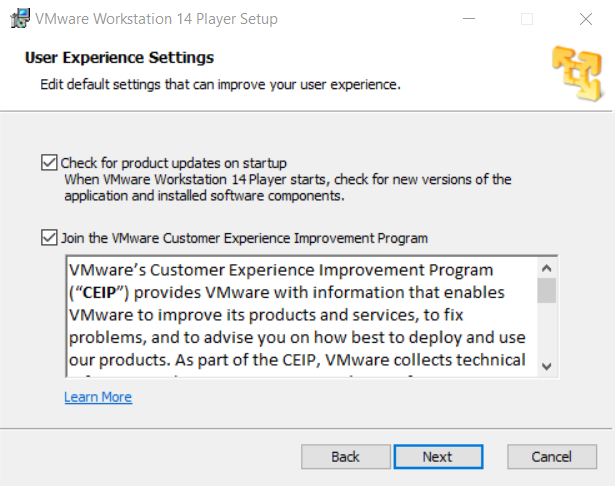
Task: Open the Learn More link
Action: (x=98, y=397)
